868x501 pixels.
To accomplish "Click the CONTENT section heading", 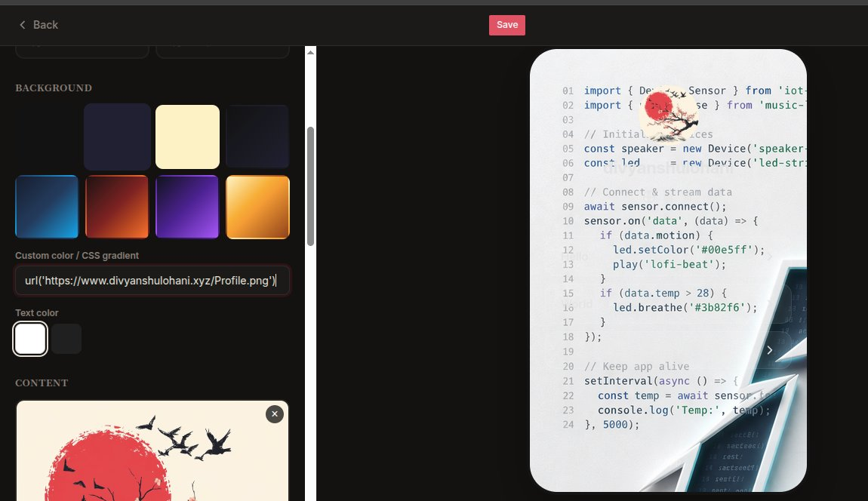I will pos(42,383).
